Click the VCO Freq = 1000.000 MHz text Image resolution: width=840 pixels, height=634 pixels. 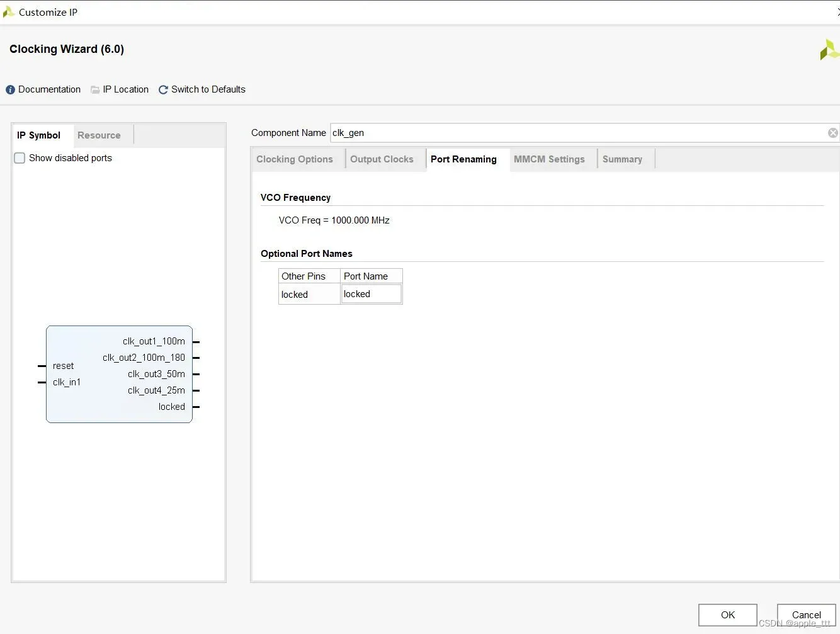(x=334, y=220)
